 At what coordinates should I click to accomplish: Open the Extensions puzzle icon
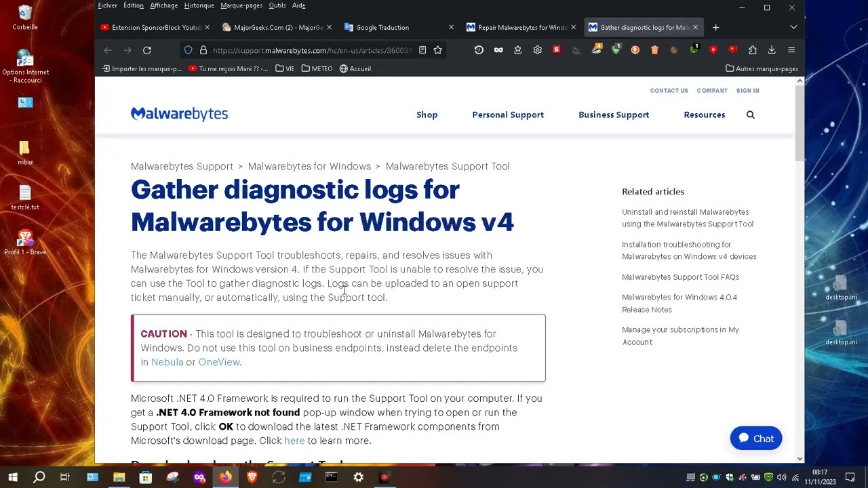[753, 50]
